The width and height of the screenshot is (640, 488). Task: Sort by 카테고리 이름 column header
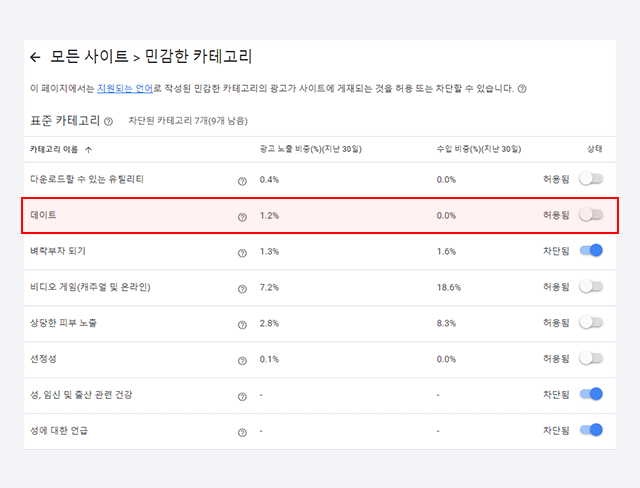point(61,149)
